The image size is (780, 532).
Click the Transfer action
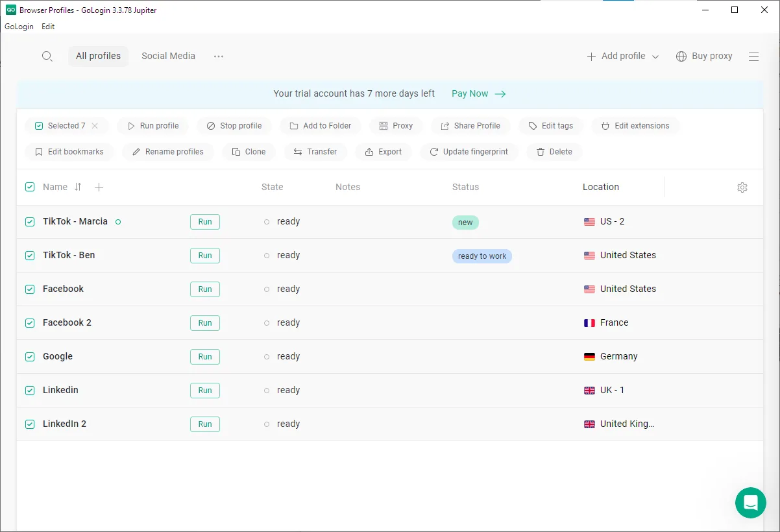point(315,152)
